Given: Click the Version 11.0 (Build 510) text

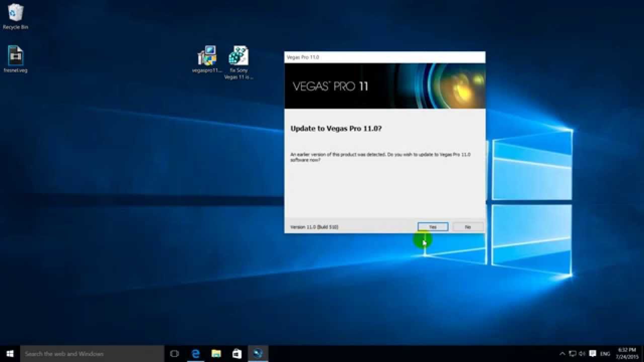Looking at the screenshot, I should [x=314, y=227].
